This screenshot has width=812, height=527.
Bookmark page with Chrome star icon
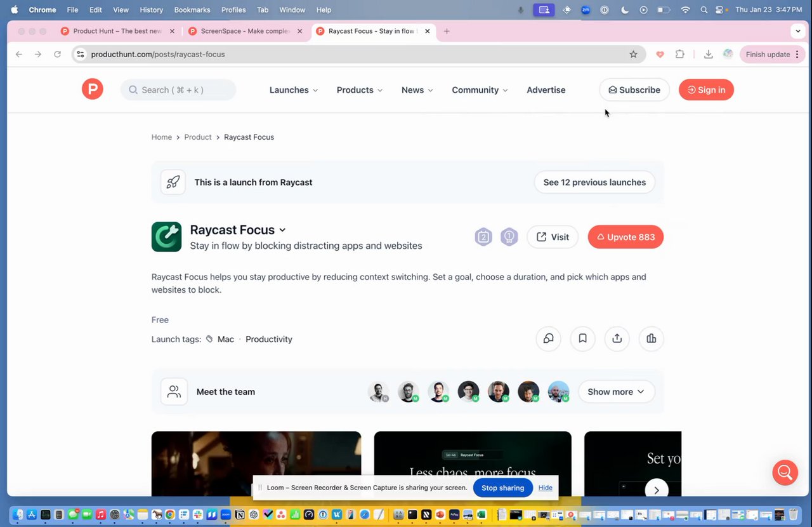tap(633, 55)
